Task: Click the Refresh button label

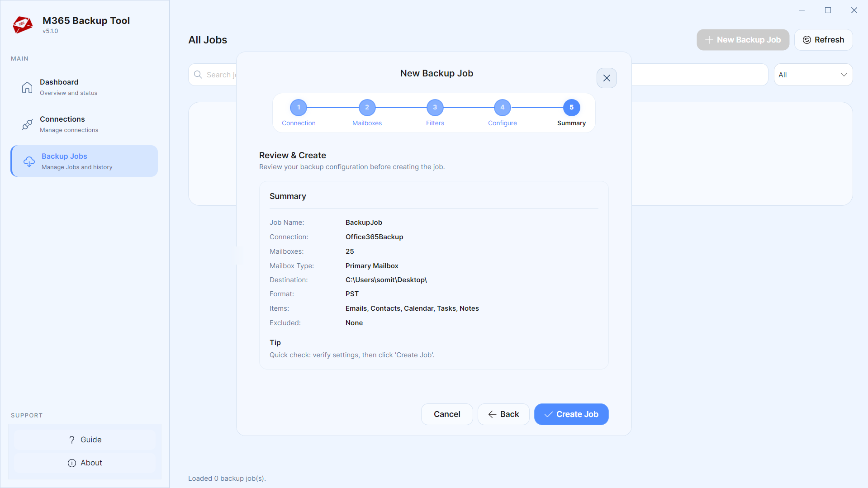Action: tap(829, 40)
